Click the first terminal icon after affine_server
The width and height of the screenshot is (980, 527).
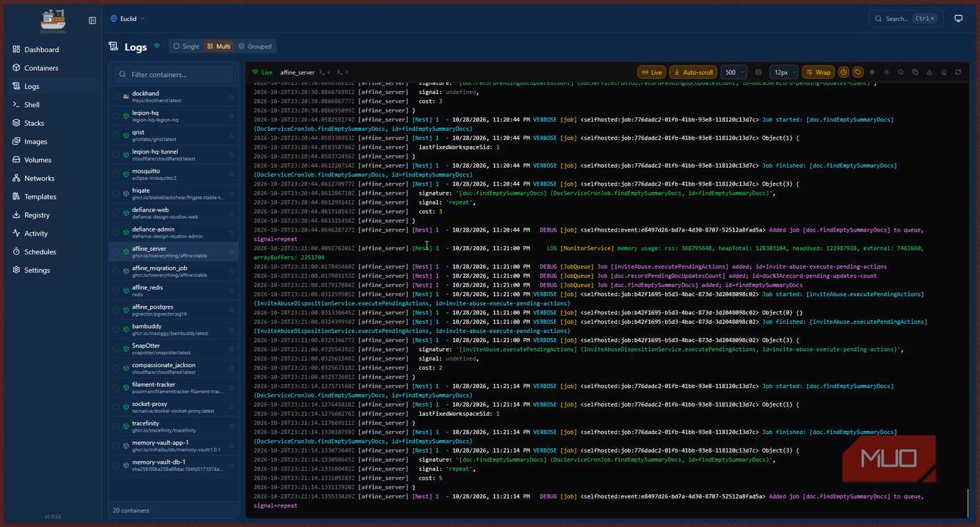(324, 72)
